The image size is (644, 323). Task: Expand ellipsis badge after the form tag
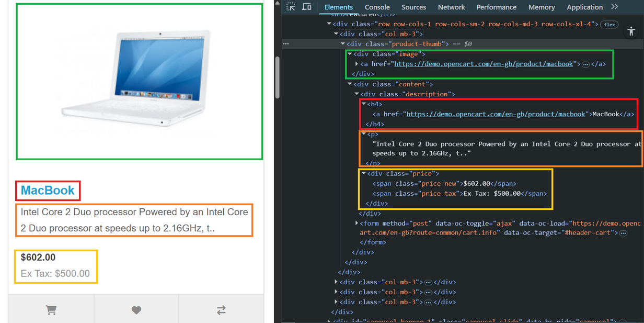pyautogui.click(x=623, y=233)
